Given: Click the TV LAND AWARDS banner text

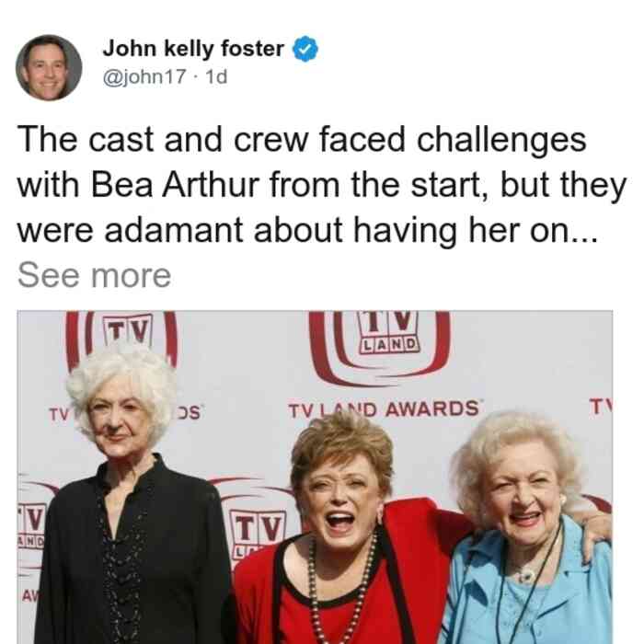Looking at the screenshot, I should point(384,409).
